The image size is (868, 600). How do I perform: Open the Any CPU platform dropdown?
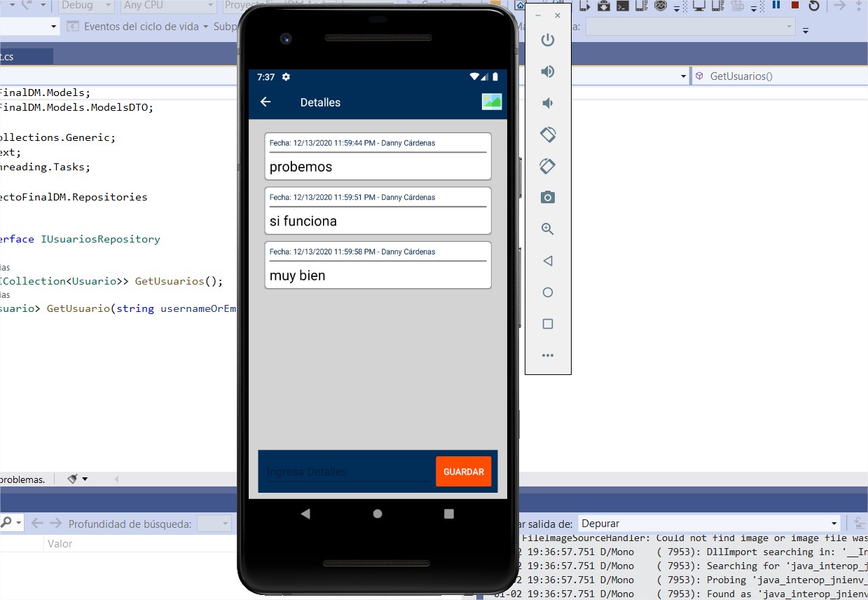pos(167,6)
